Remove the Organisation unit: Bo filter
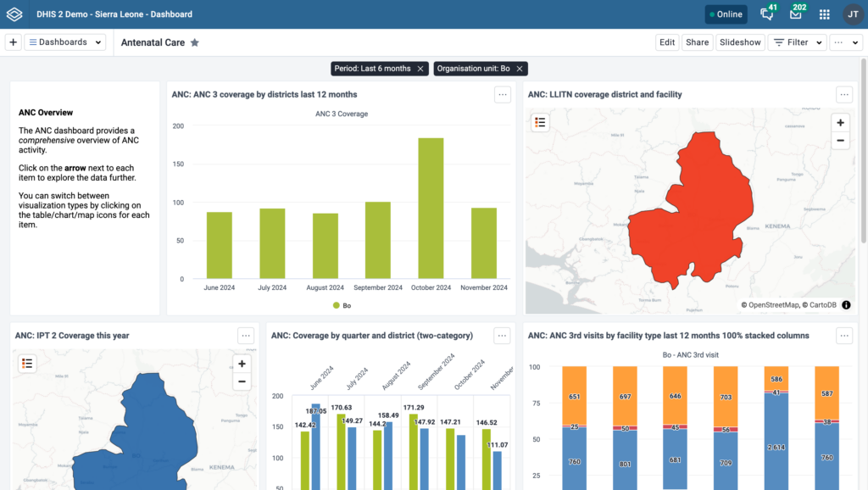Screen dimensions: 868x490 520,69
